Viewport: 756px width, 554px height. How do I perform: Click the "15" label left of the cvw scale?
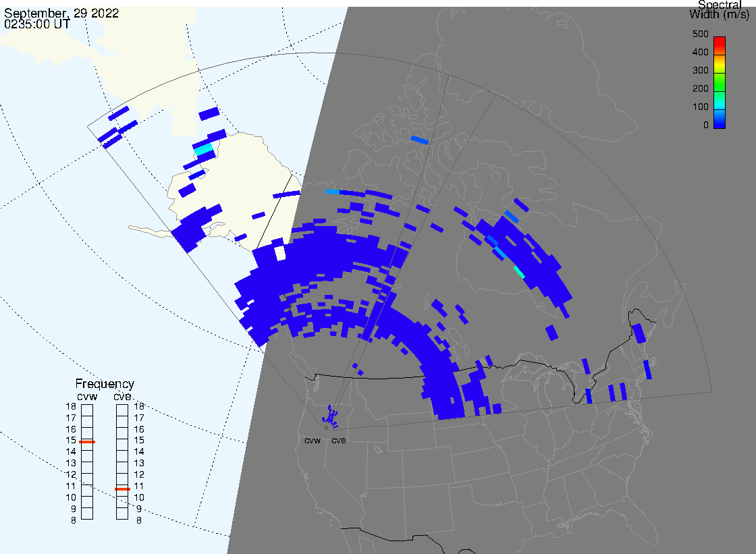71,440
